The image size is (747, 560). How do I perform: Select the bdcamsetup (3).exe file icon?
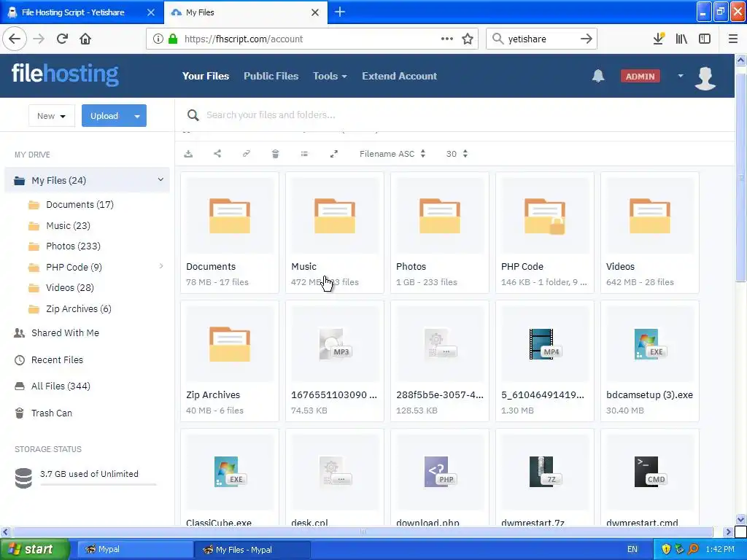[x=649, y=344]
